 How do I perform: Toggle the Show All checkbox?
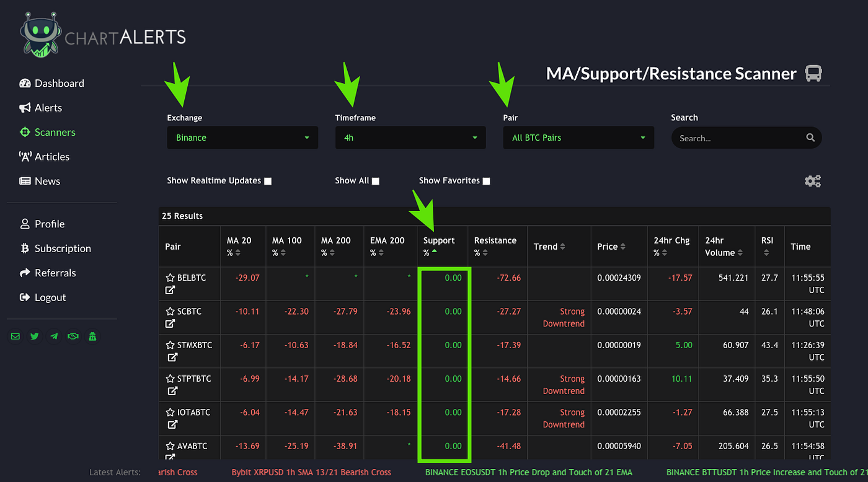375,181
